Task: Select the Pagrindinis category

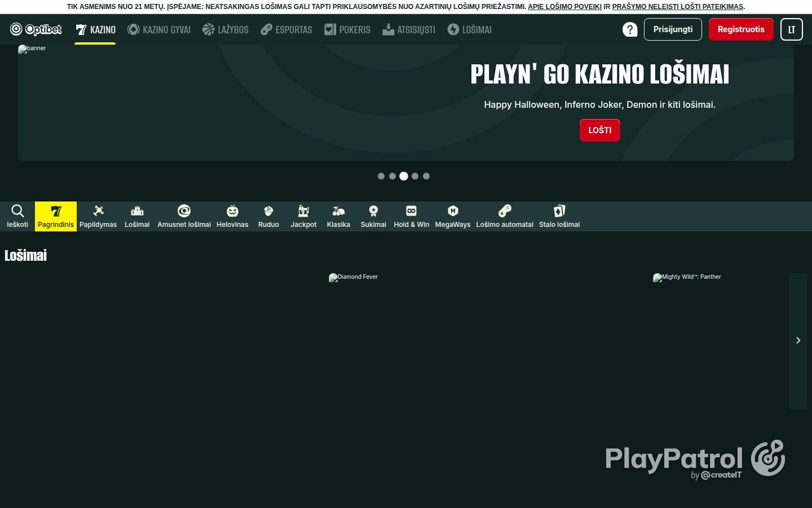Action: coord(56,216)
